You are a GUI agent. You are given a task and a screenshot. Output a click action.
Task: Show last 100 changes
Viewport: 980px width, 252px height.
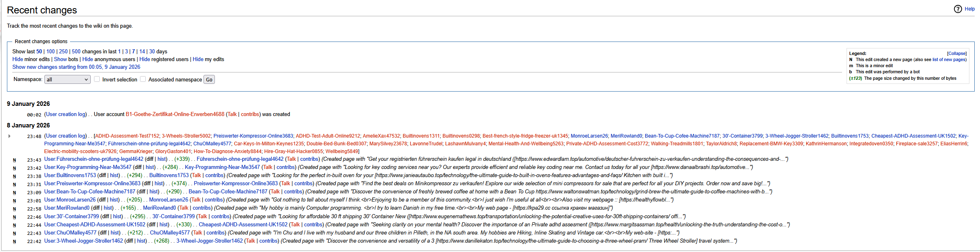tap(50, 52)
